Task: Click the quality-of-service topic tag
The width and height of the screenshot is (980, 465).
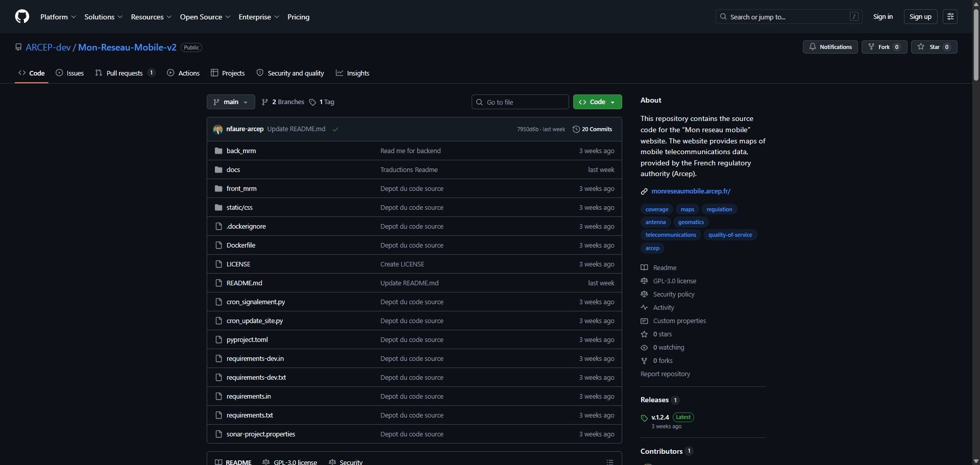Action: click(x=730, y=235)
